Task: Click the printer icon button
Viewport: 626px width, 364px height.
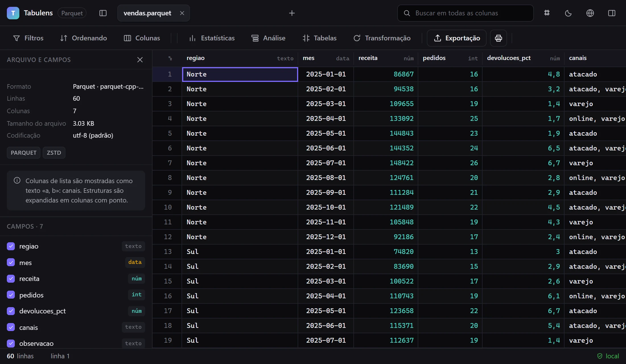Action: tap(499, 38)
